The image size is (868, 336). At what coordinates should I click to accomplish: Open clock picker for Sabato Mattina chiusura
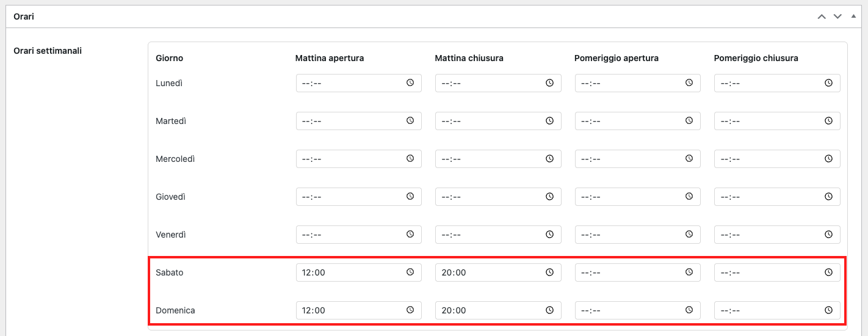coord(549,272)
